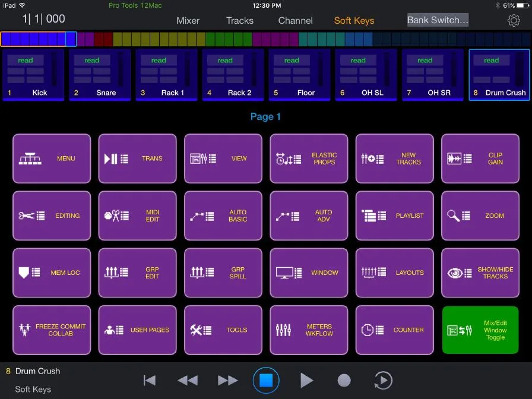Open the MEM LOC soft keys
This screenshot has height=399, width=532.
[x=52, y=273]
